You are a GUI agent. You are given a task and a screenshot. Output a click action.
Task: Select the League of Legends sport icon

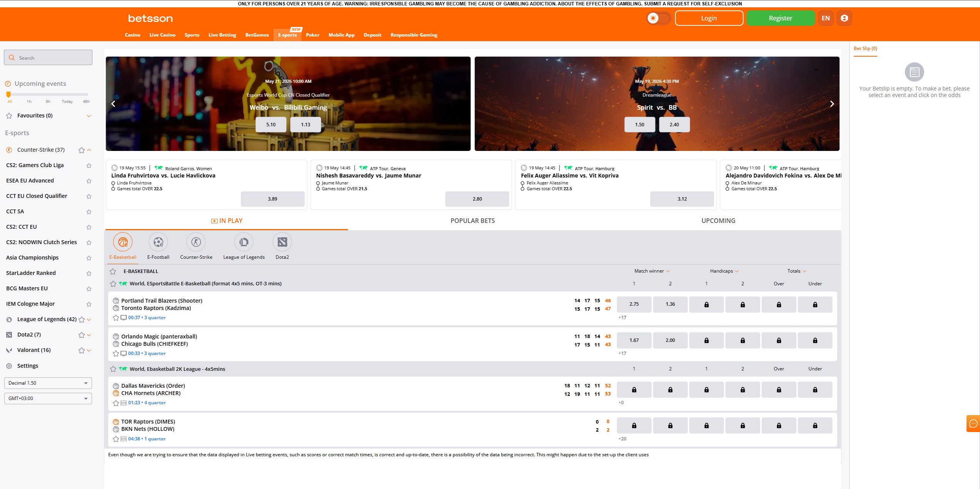pos(244,242)
